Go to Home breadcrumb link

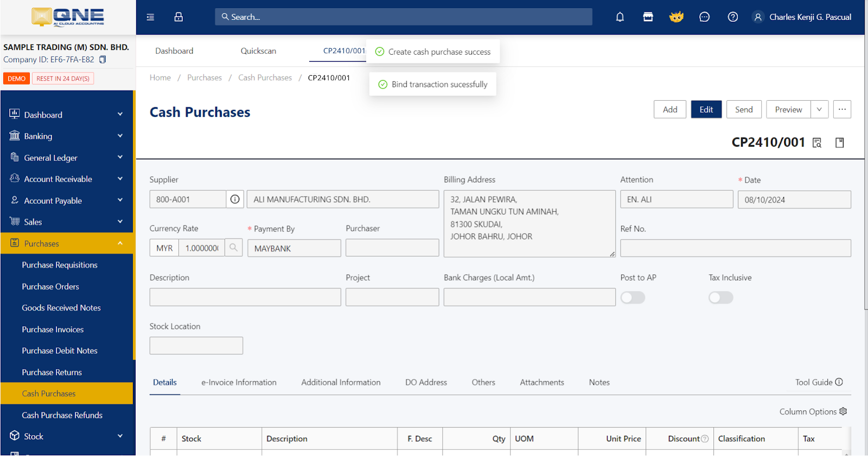[x=160, y=77]
